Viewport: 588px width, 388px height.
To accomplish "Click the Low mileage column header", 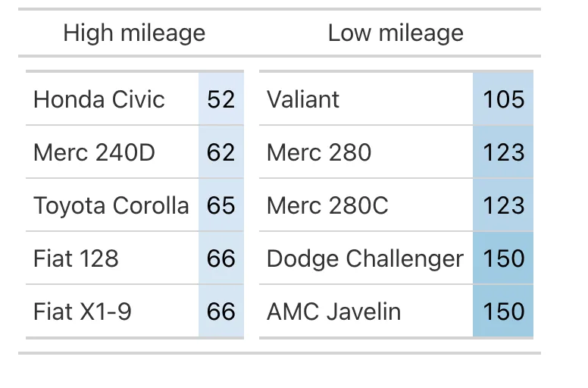I will [x=396, y=33].
